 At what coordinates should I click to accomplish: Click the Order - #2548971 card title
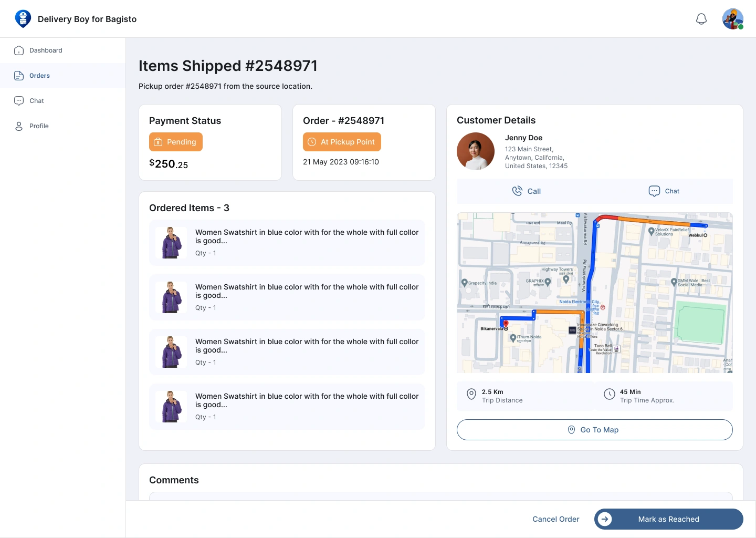coord(343,121)
